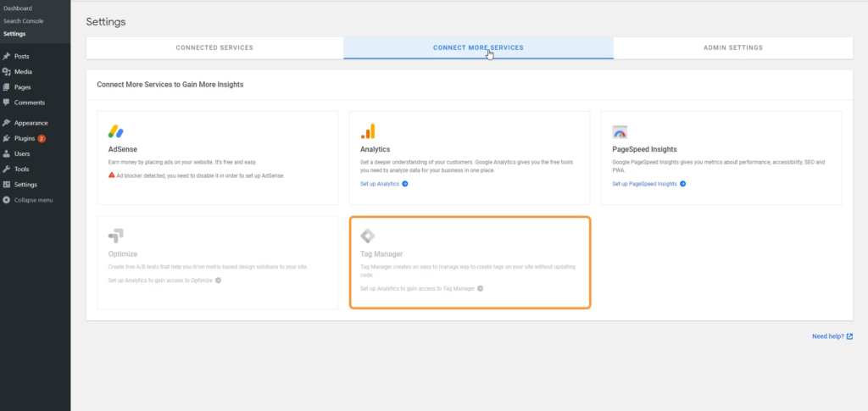
Task: Open the Users menu item
Action: coord(22,154)
